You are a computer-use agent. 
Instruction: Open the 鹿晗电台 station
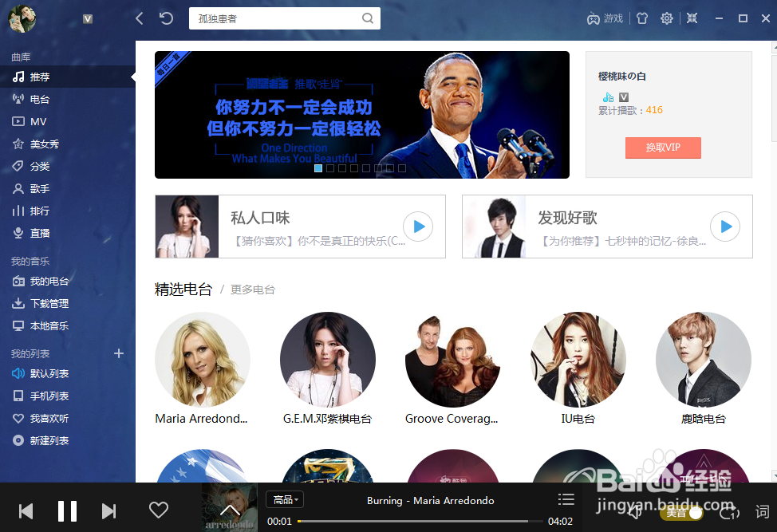click(703, 360)
